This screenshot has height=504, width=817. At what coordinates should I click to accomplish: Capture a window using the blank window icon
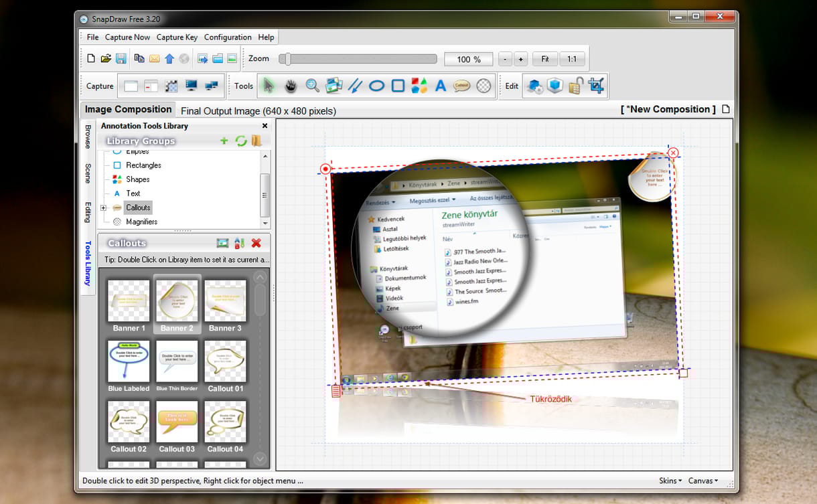(131, 86)
